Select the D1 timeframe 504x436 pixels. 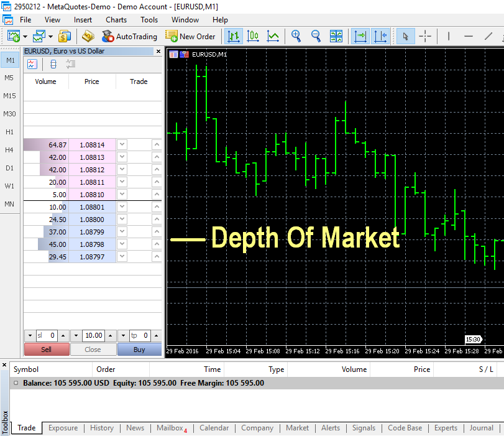pos(9,168)
